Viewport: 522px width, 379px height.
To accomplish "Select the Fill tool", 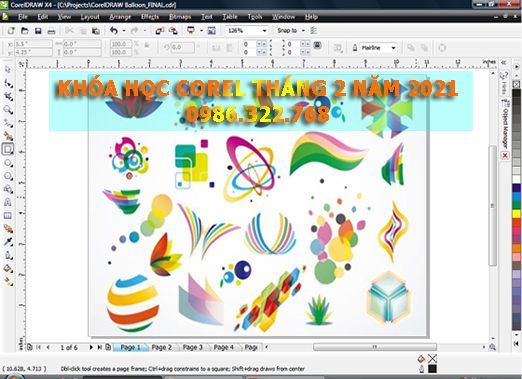I will pyautogui.click(x=8, y=268).
